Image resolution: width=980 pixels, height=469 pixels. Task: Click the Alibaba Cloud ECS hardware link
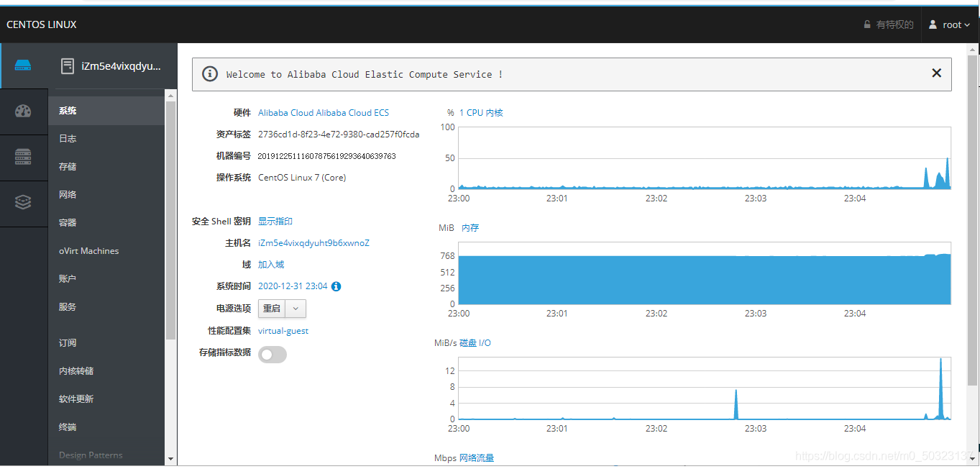tap(324, 113)
